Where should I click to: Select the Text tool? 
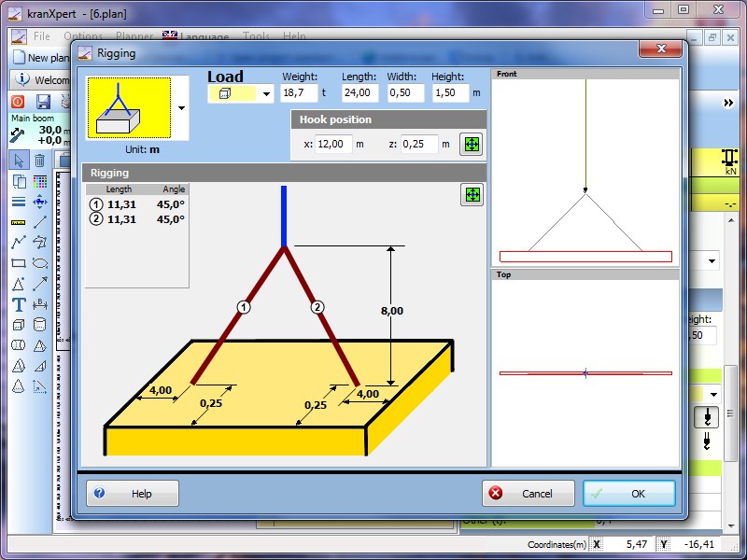[x=19, y=304]
